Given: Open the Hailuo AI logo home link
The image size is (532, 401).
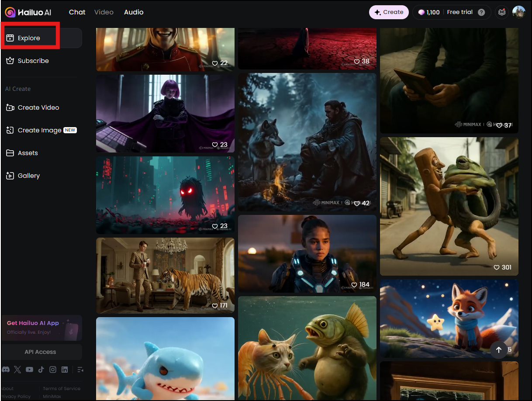Looking at the screenshot, I should (28, 12).
